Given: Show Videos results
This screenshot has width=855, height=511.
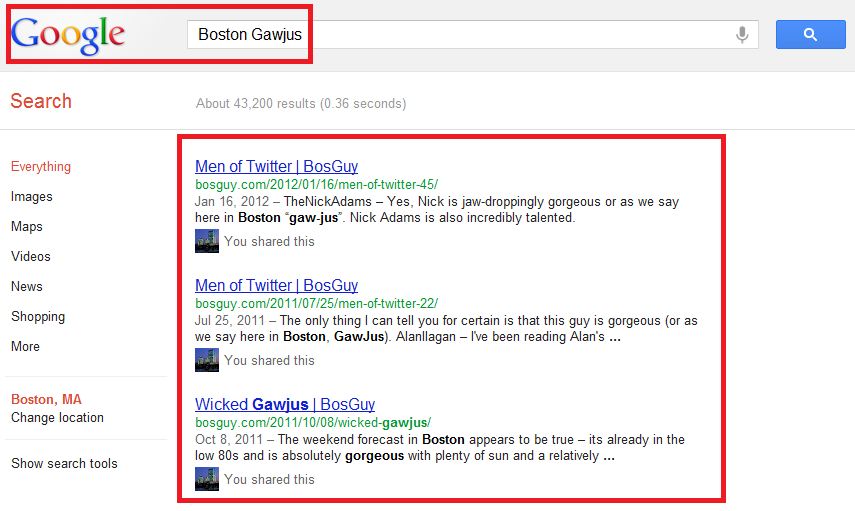Looking at the screenshot, I should click(x=31, y=257).
